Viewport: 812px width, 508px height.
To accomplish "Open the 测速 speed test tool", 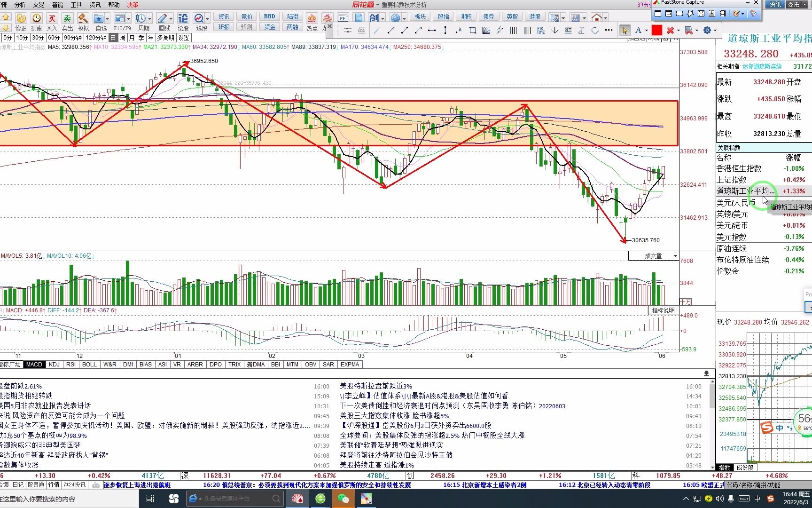I will 37,18.
